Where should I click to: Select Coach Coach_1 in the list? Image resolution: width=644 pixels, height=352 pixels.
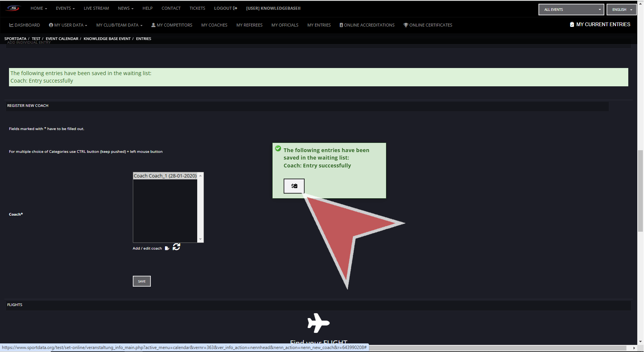pyautogui.click(x=165, y=176)
